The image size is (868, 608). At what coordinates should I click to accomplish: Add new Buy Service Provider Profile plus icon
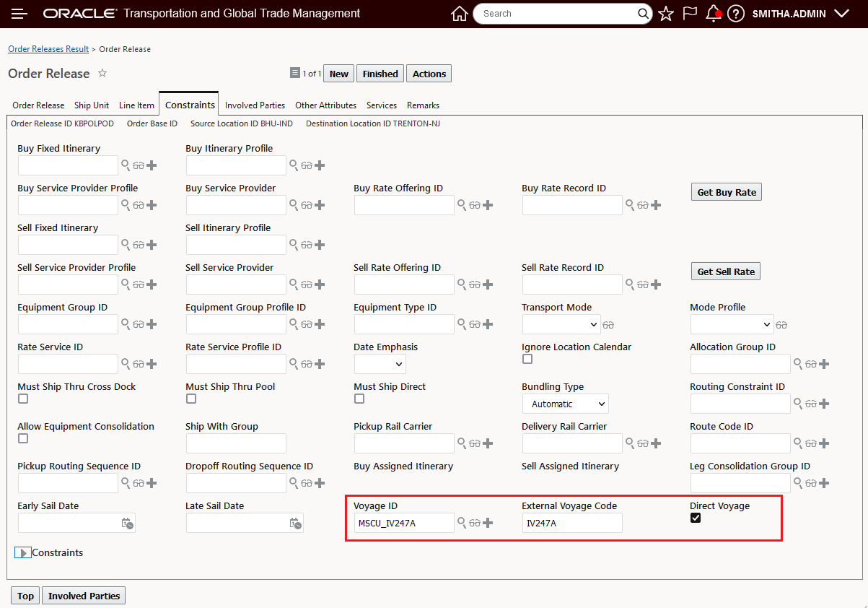152,205
